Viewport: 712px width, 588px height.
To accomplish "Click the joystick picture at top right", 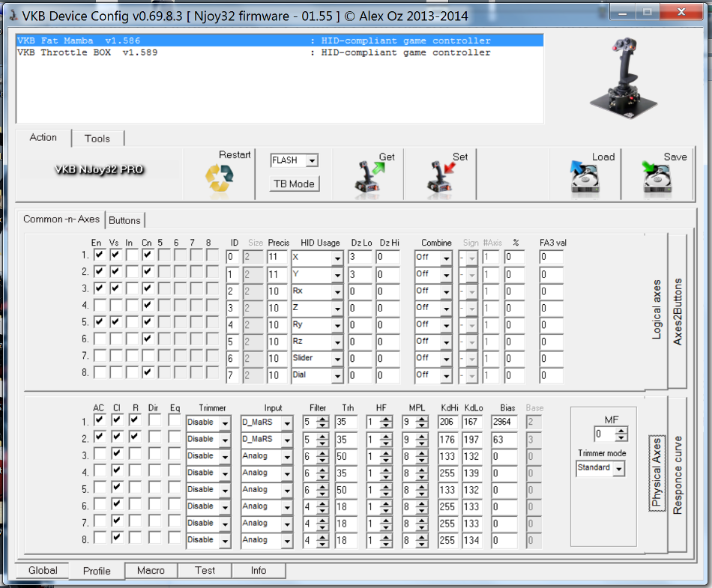I will [x=624, y=78].
